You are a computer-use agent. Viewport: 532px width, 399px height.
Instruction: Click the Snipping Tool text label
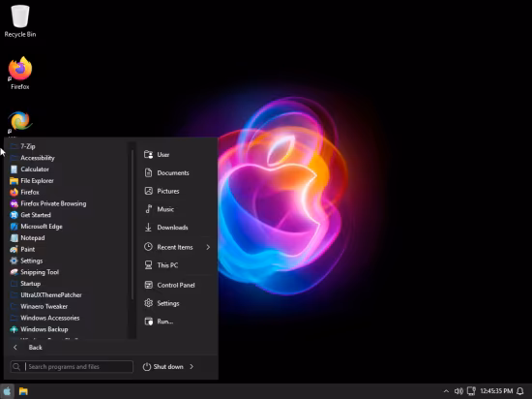[40, 272]
